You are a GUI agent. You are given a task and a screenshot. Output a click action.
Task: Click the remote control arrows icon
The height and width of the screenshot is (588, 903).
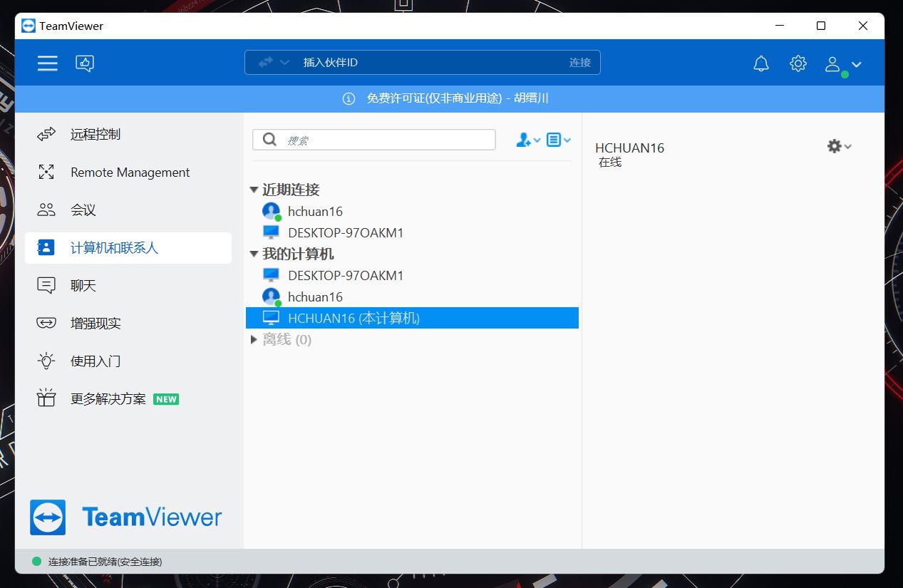point(46,134)
